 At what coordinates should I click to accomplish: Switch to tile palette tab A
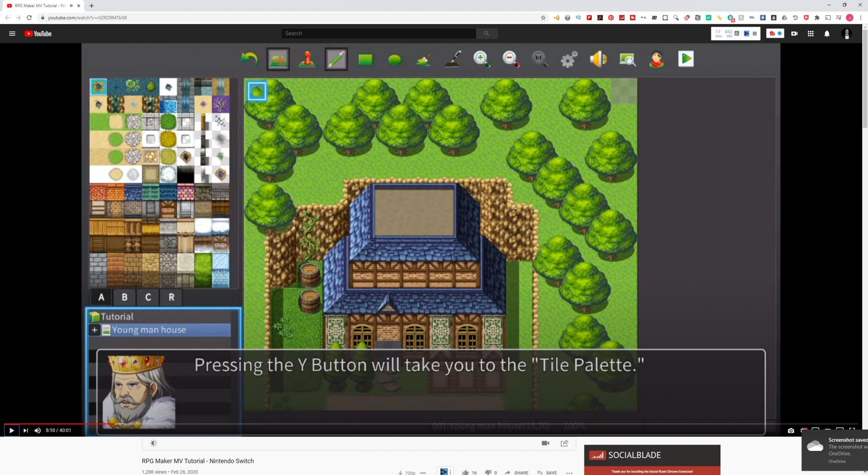101,297
